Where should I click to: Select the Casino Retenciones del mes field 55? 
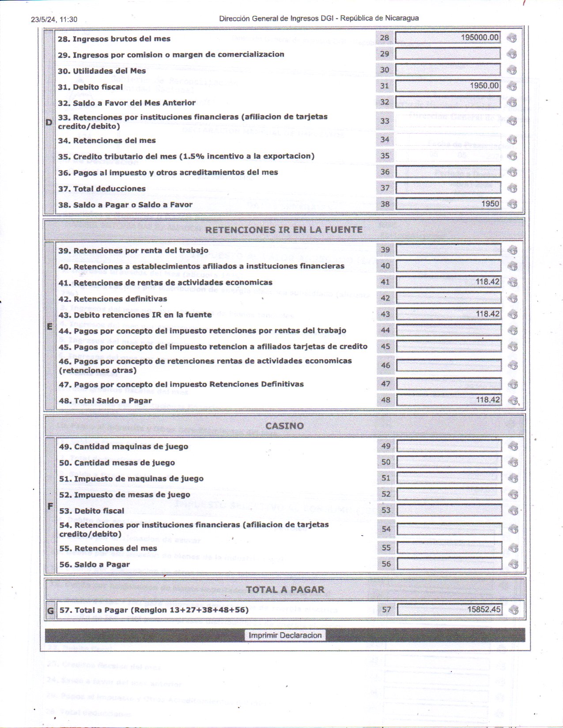click(x=449, y=548)
